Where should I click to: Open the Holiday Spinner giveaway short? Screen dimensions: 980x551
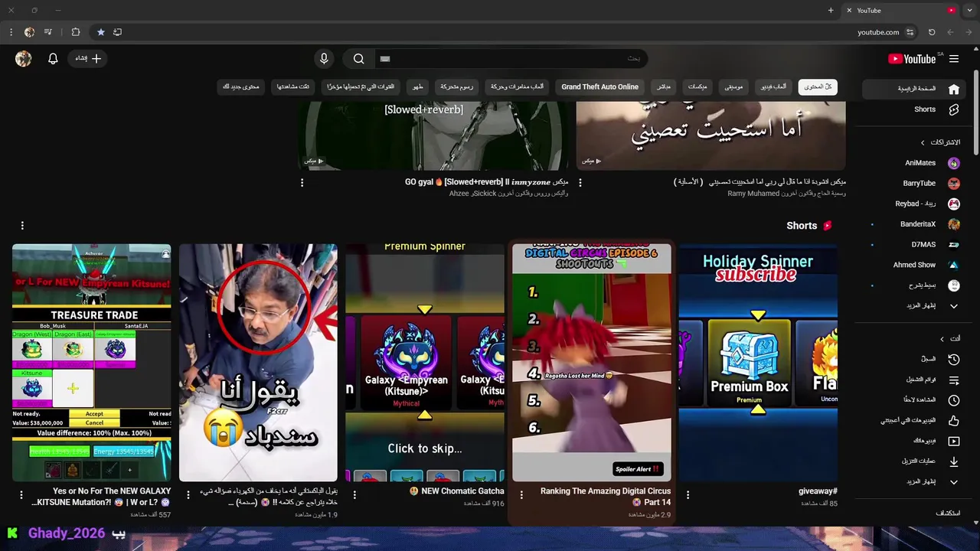[x=758, y=363]
